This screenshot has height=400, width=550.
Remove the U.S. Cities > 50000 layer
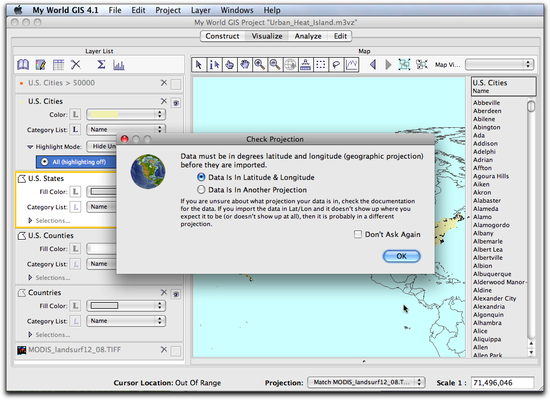pos(164,83)
